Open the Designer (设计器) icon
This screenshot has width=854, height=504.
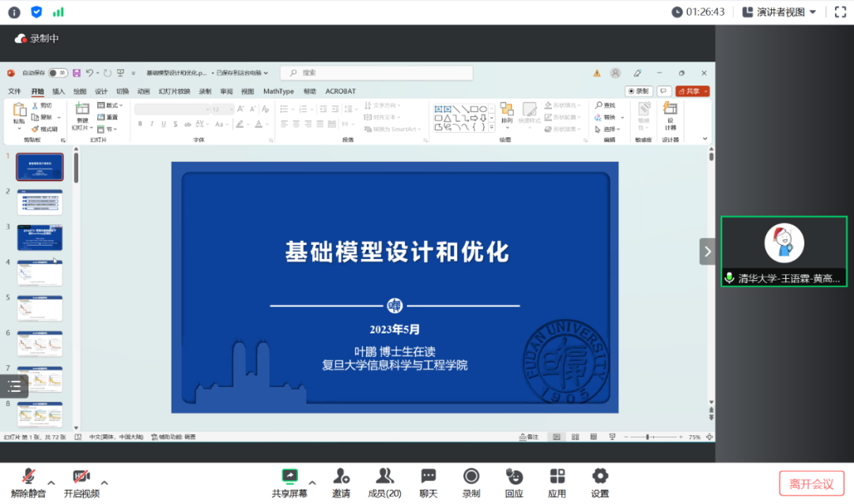click(671, 109)
